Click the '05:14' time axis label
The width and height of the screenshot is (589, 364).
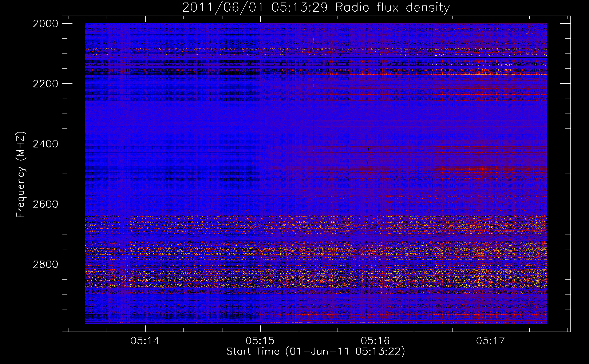pyautogui.click(x=145, y=341)
